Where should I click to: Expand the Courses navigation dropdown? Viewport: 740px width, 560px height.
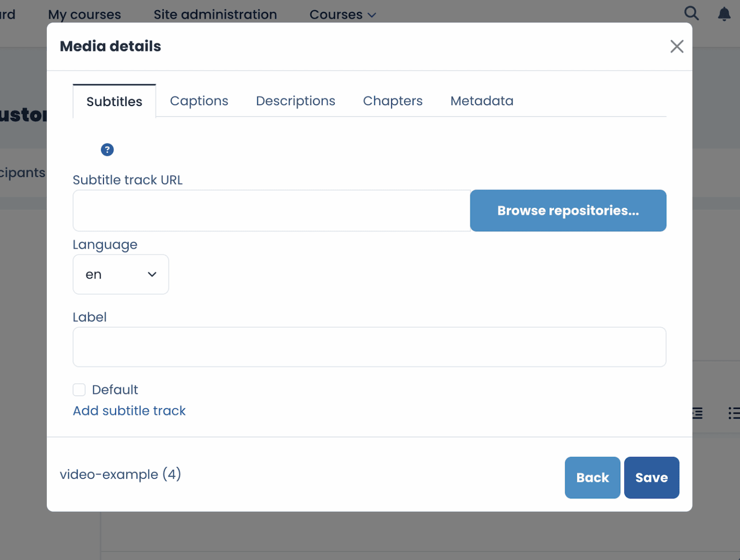[x=343, y=14]
